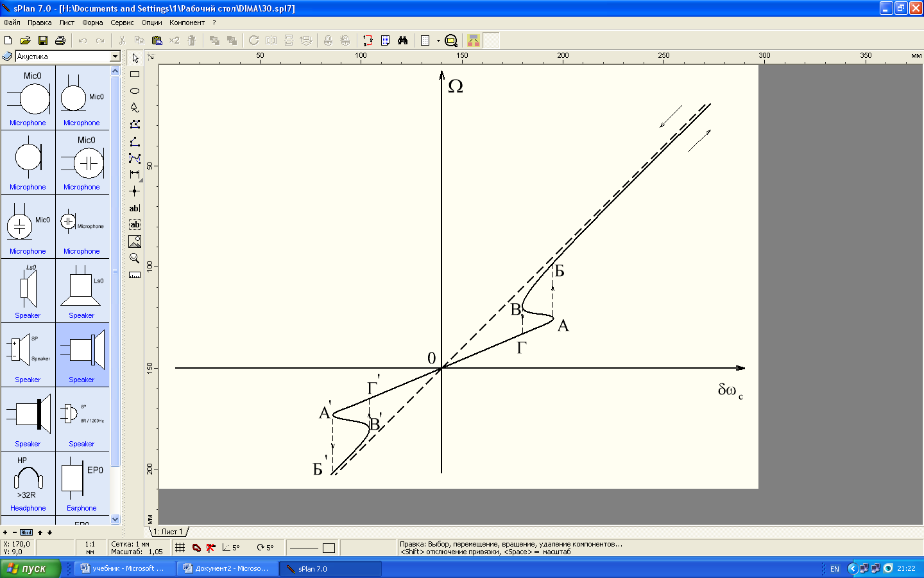
Task: Click the minus button below library
Action: (15, 532)
